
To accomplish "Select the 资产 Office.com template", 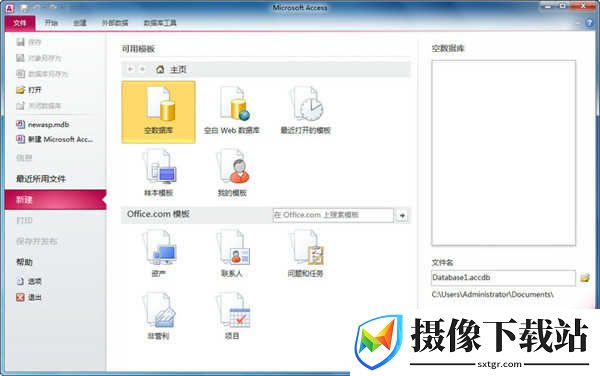I will [158, 254].
